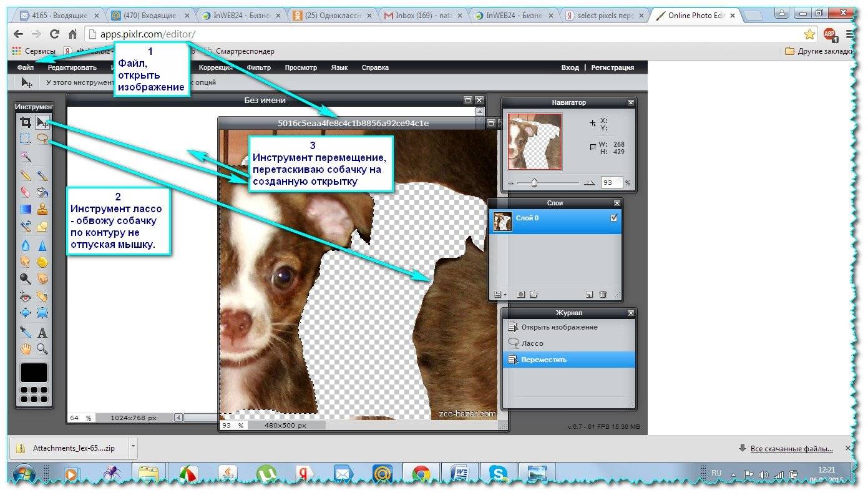Select the Eraser tool
This screenshot has width=868, height=495.
pyautogui.click(x=26, y=192)
